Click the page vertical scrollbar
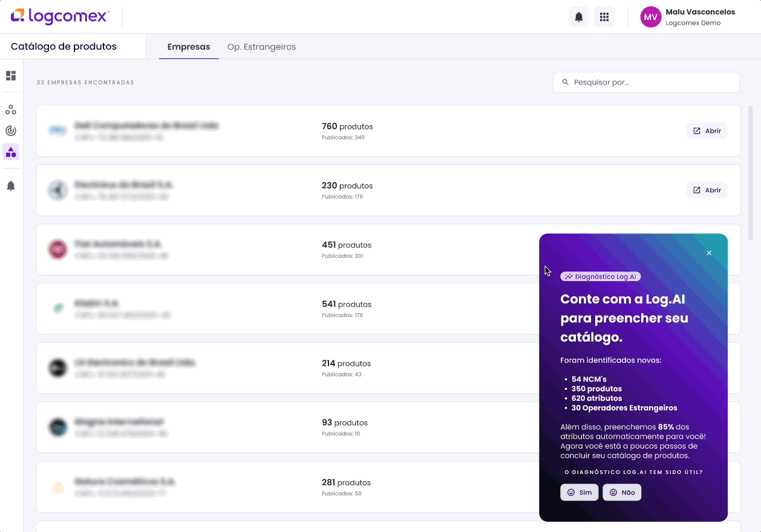 (751, 172)
